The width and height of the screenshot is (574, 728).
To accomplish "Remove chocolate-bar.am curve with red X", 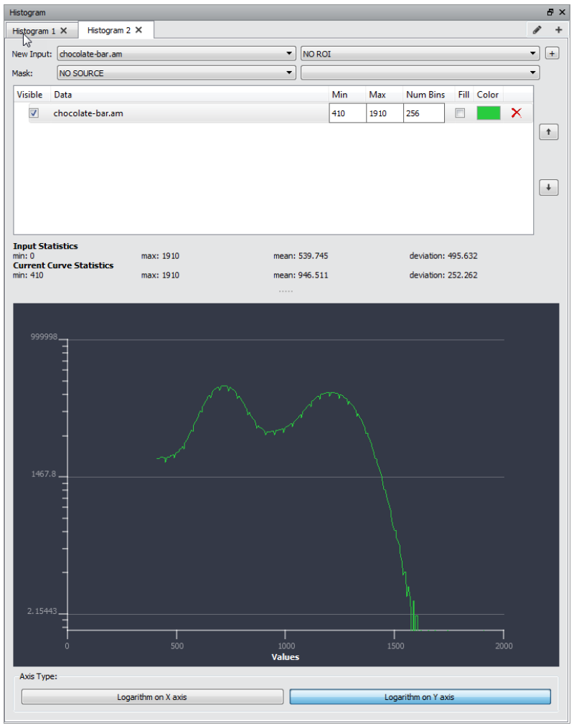I will pyautogui.click(x=516, y=113).
